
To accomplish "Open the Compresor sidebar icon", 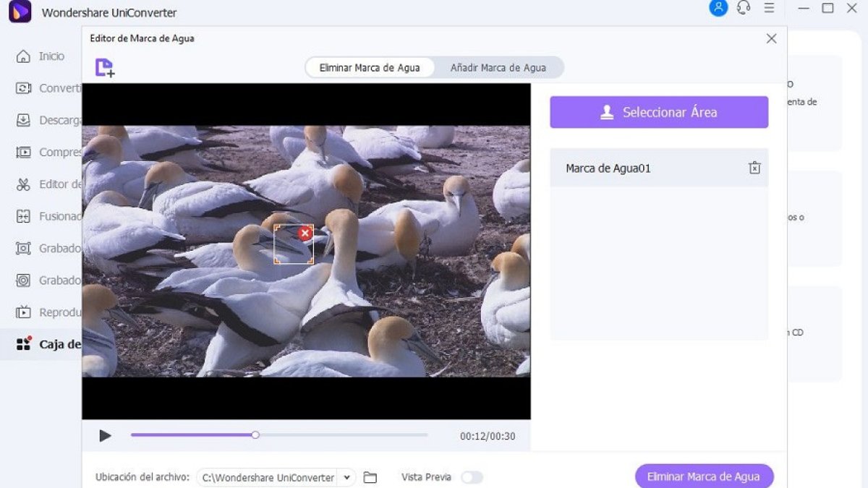I will pos(24,153).
